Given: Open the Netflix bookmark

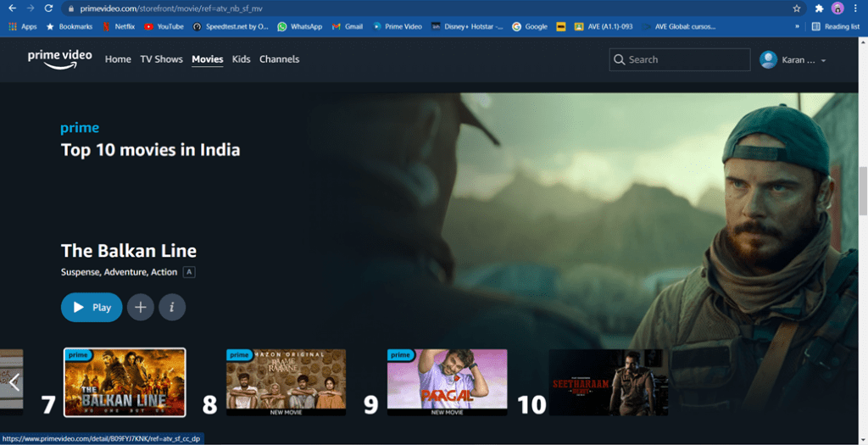Looking at the screenshot, I should [x=118, y=26].
